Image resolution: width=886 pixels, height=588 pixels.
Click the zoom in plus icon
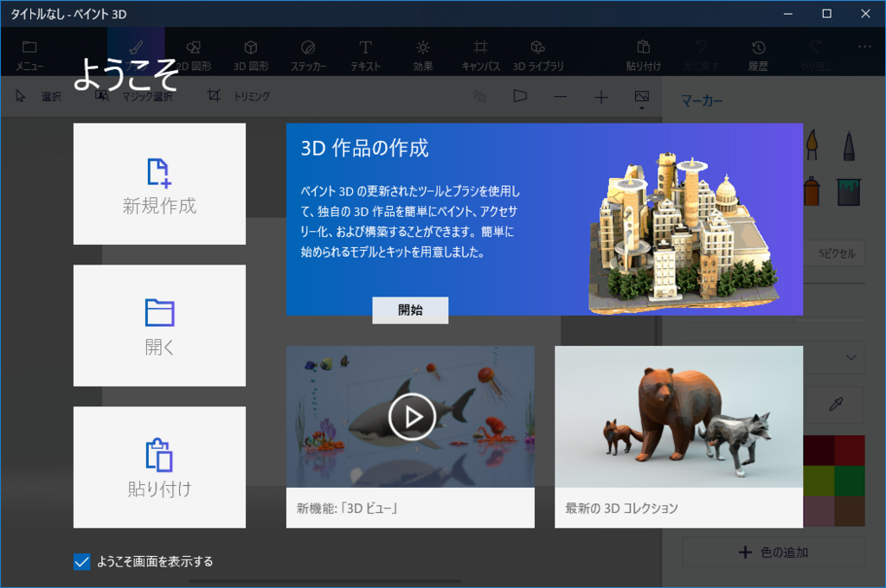[601, 97]
